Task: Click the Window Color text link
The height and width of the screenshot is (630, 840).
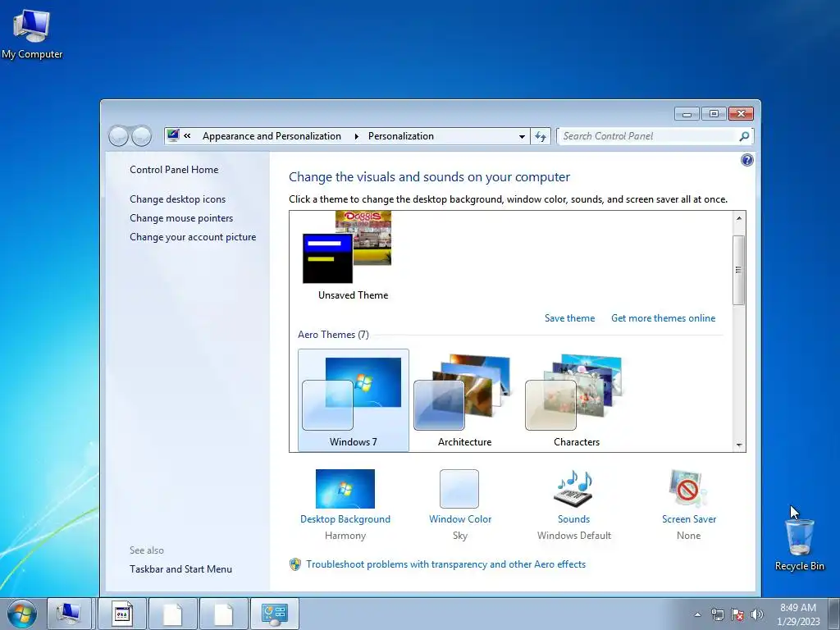Action: click(459, 519)
